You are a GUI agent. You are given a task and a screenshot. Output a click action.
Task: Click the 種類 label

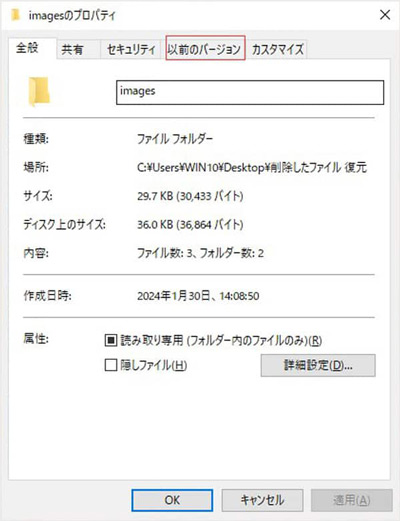[36, 139]
